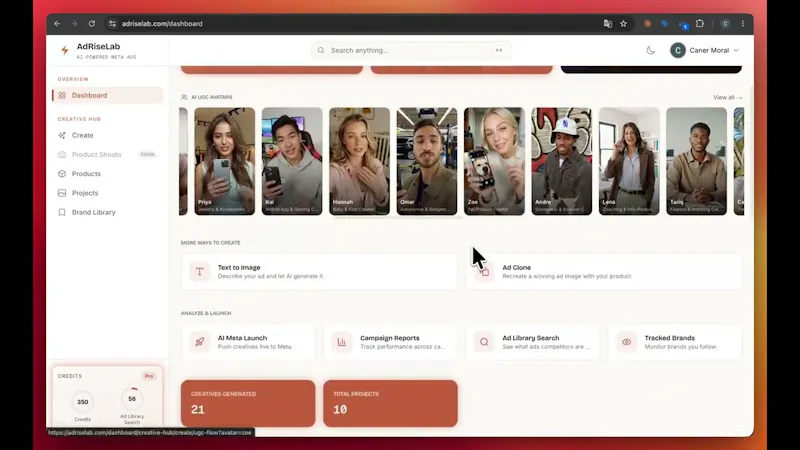
Task: Select the Kai avatar card
Action: pos(292,161)
